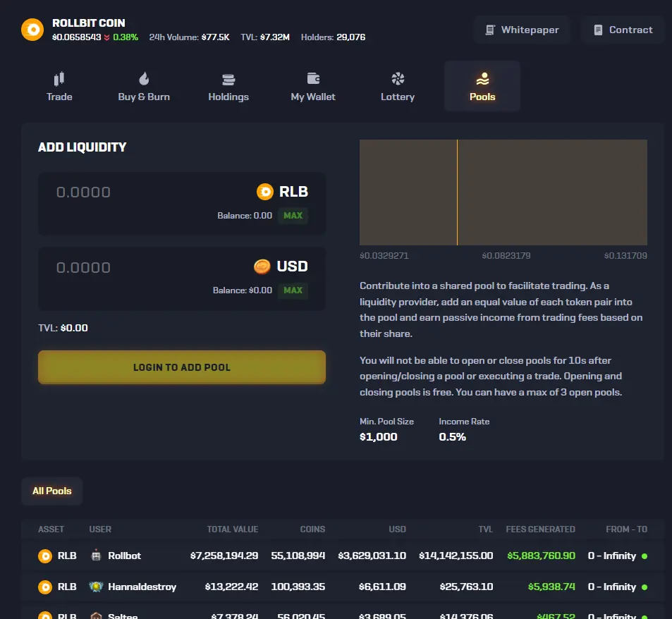Open the Contract button

[x=623, y=30]
